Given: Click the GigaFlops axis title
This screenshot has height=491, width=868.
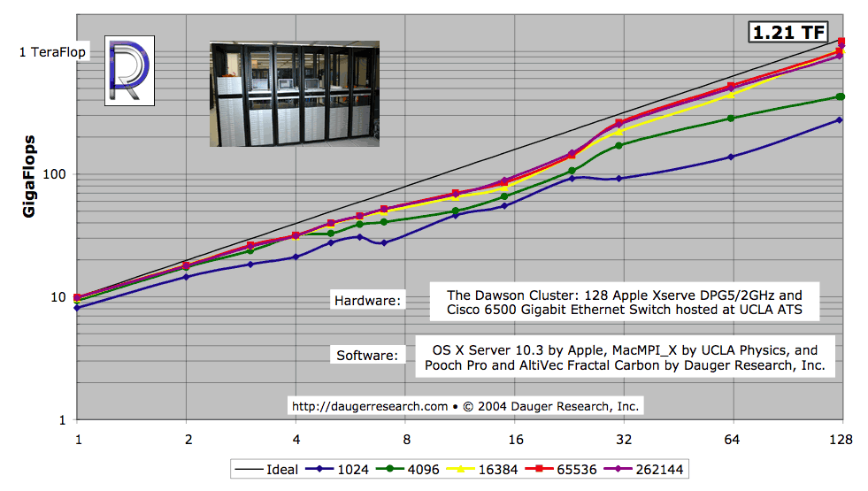Looking at the screenshot, I should pos(29,176).
